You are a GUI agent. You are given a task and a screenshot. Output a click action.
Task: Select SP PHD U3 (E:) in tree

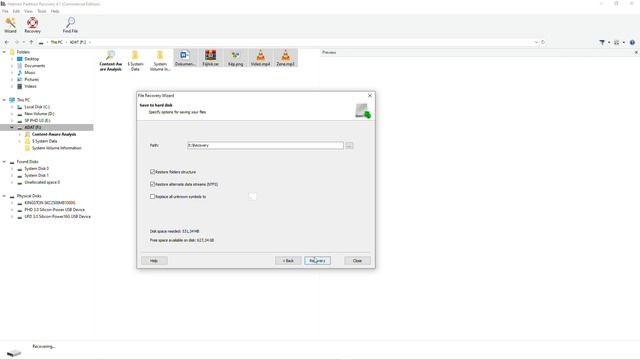37,121
